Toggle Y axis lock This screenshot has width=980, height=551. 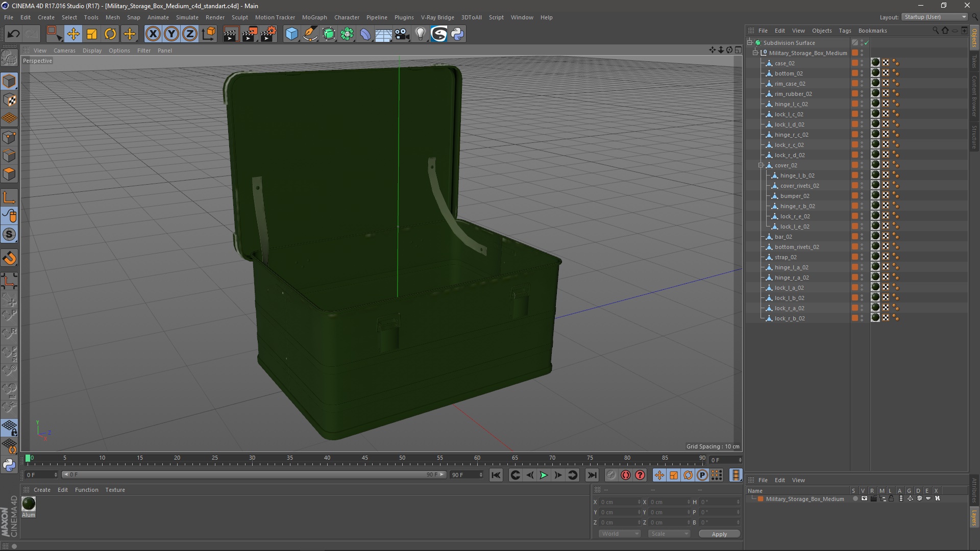coord(171,34)
